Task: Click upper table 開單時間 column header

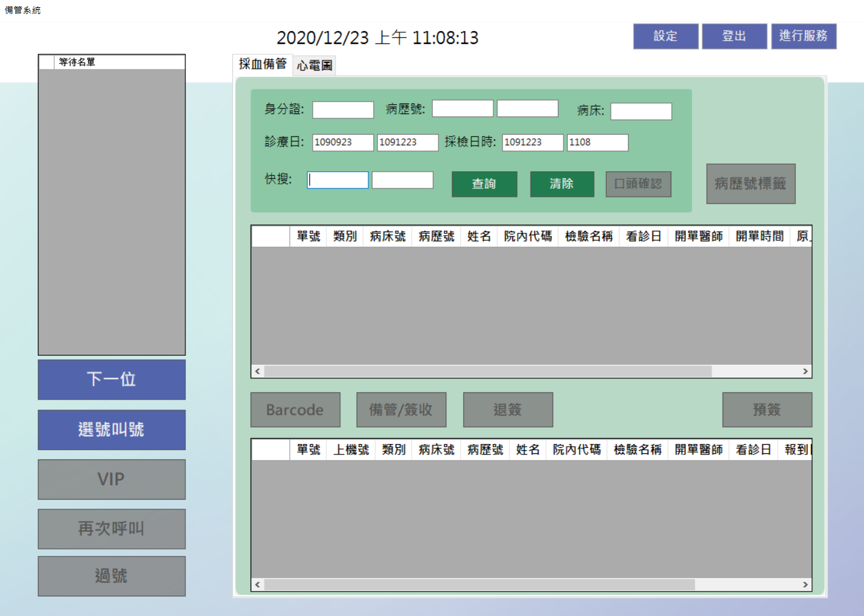Action: tap(759, 236)
